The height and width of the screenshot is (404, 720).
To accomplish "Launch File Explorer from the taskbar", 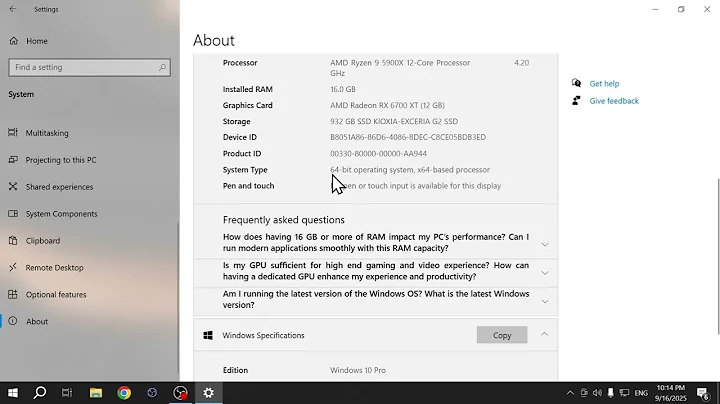I will (96, 393).
